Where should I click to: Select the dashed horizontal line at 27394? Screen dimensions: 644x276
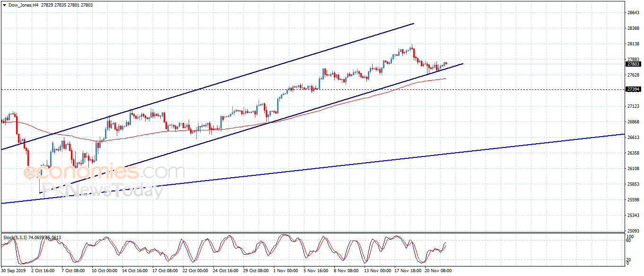[x=312, y=89]
